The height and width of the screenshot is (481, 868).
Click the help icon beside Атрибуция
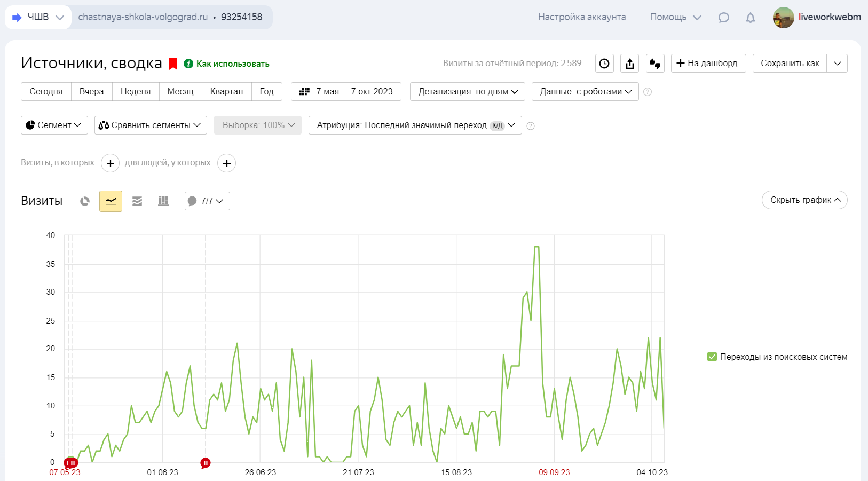click(x=531, y=126)
